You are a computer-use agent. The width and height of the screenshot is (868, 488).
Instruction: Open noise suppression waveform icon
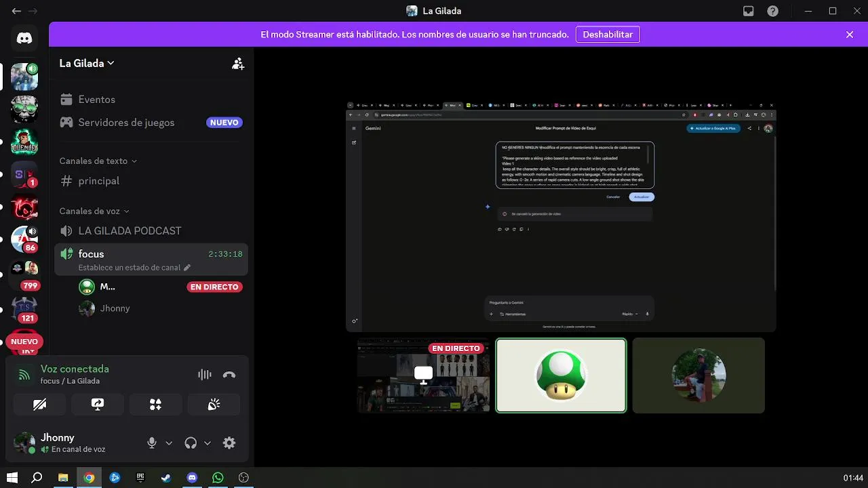(204, 375)
